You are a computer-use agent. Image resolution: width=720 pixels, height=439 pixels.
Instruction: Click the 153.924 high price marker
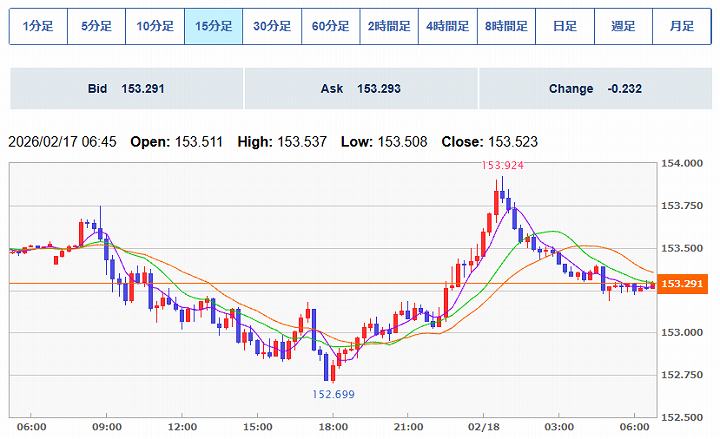click(x=503, y=166)
